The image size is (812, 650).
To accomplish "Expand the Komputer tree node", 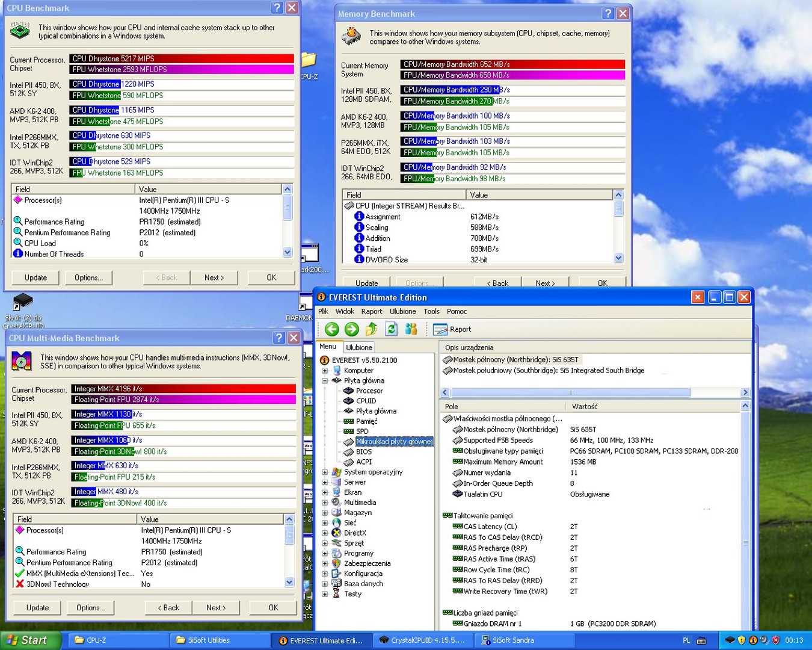I will coord(325,371).
